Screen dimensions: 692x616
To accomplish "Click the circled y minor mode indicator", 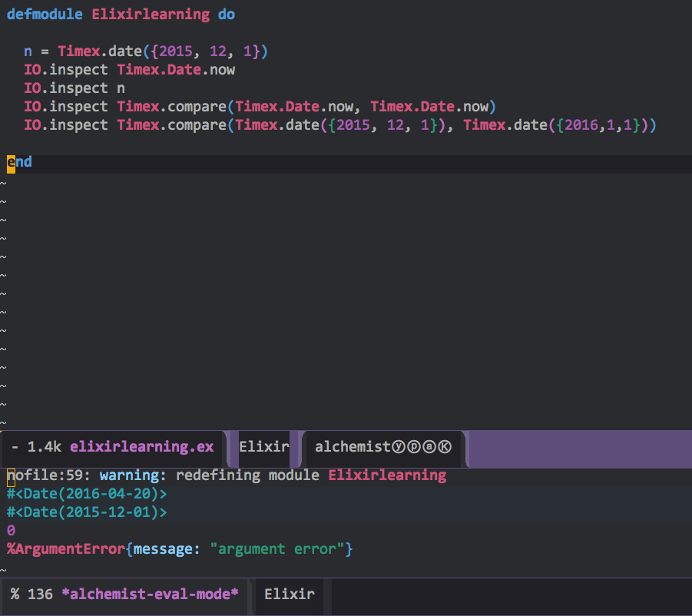I will coord(399,447).
